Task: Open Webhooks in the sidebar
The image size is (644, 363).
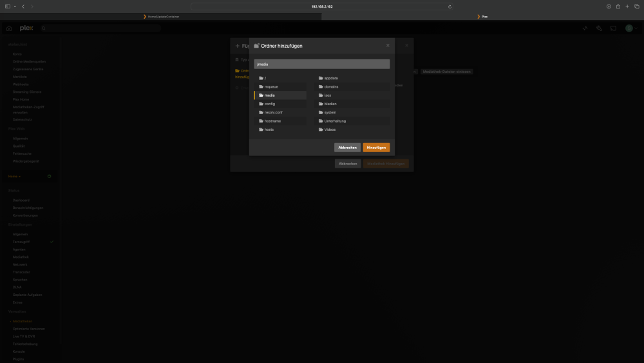Action: pyautogui.click(x=21, y=84)
